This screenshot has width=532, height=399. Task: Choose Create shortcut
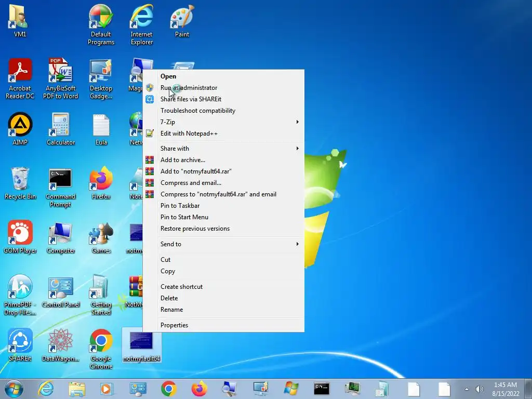[223, 287]
